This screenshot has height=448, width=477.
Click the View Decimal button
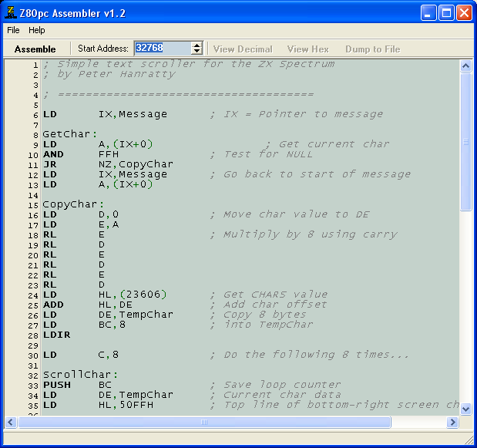tap(243, 49)
